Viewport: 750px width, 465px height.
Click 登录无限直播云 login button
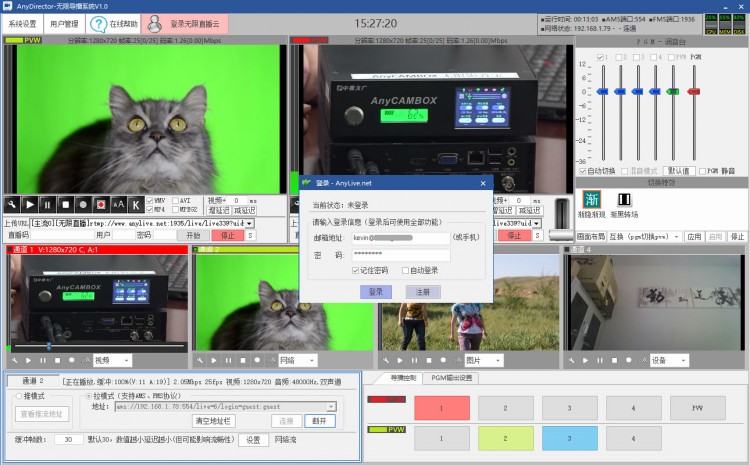(x=185, y=24)
